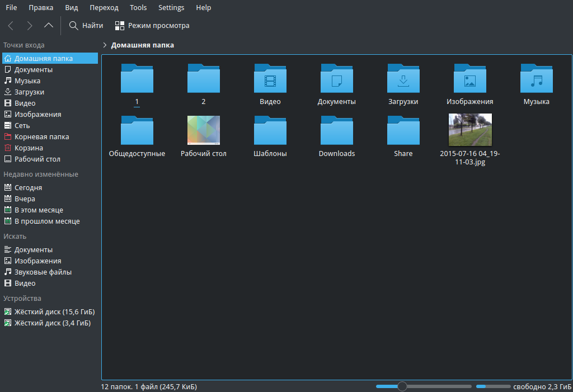Open Корзина trash in the sidebar
Image resolution: width=573 pixels, height=392 pixels.
coord(50,148)
